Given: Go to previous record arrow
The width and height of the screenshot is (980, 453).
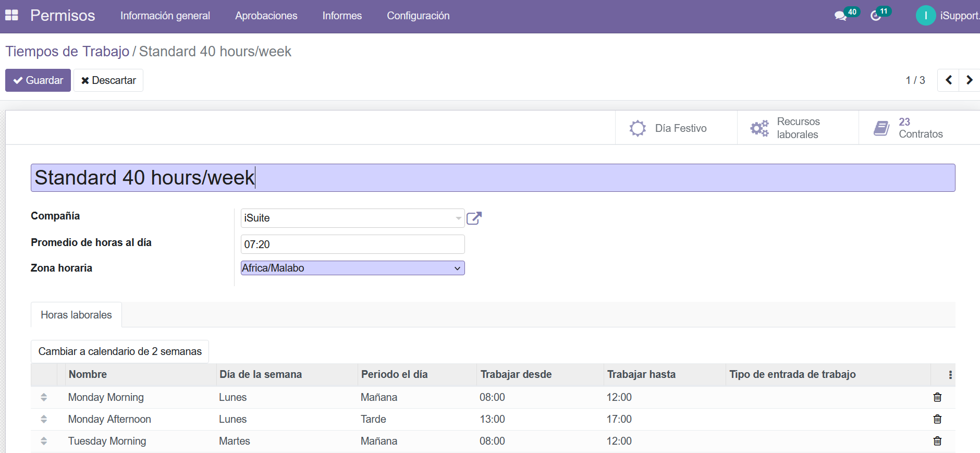Looking at the screenshot, I should [948, 80].
